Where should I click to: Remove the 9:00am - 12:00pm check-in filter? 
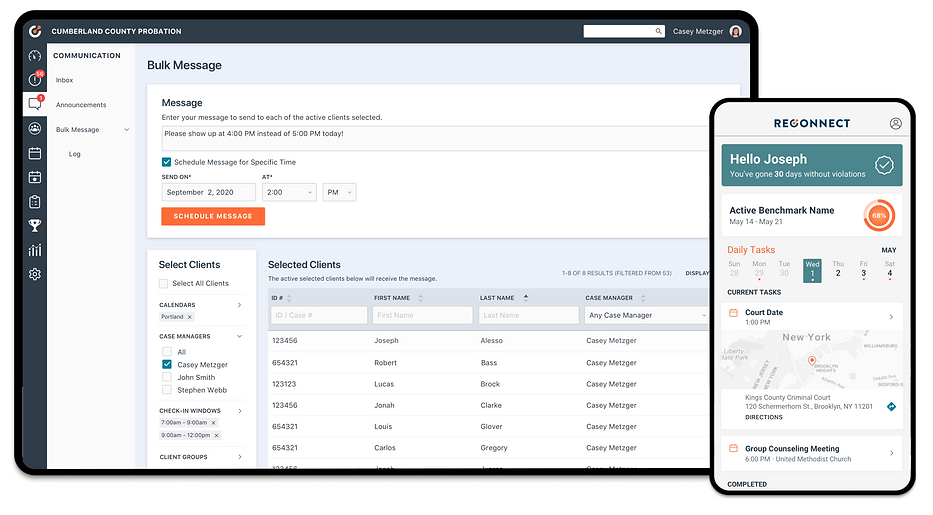217,435
